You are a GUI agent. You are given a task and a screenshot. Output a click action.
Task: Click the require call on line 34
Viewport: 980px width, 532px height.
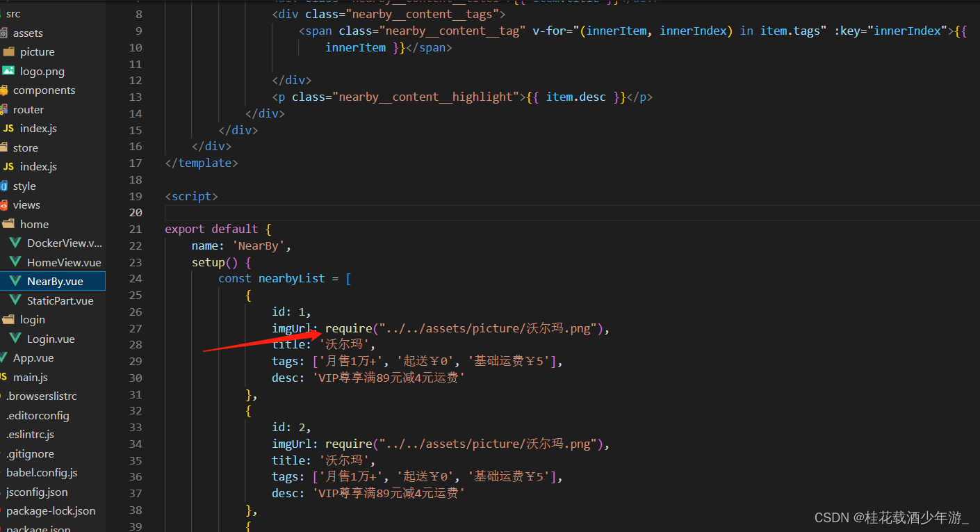[x=467, y=444]
